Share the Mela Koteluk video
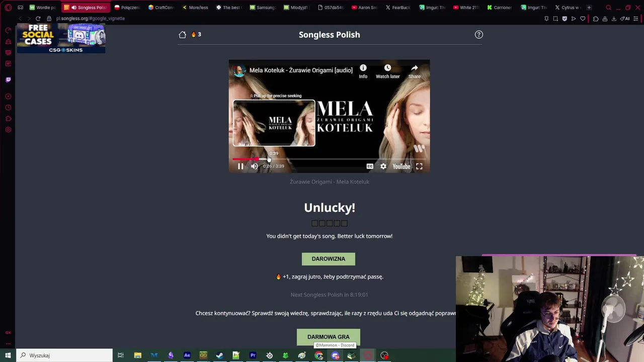644x362 pixels. point(415,71)
